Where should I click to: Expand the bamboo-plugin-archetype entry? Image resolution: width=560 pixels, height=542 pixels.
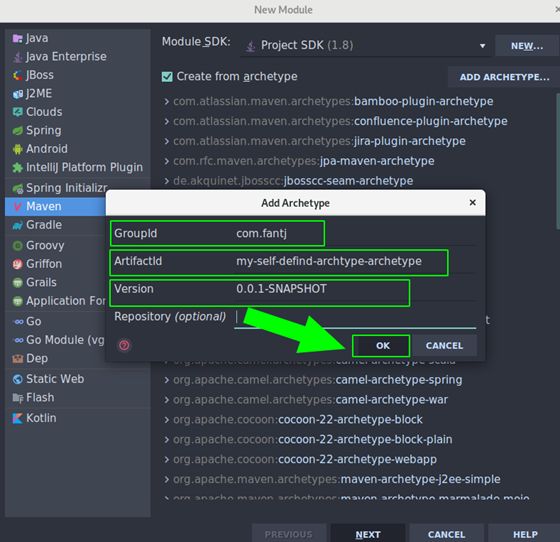(166, 102)
